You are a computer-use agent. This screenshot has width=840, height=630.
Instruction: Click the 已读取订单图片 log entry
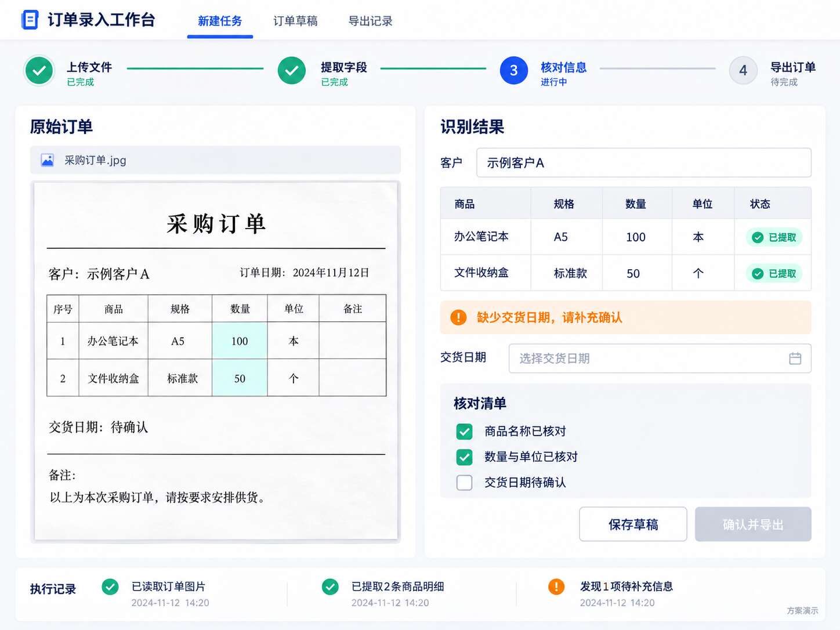tap(168, 586)
